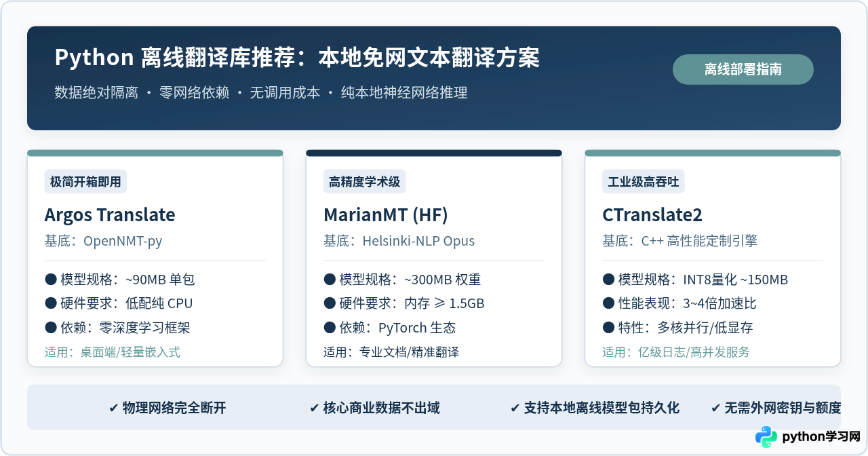Open the python学习网 brand text

[x=821, y=436]
